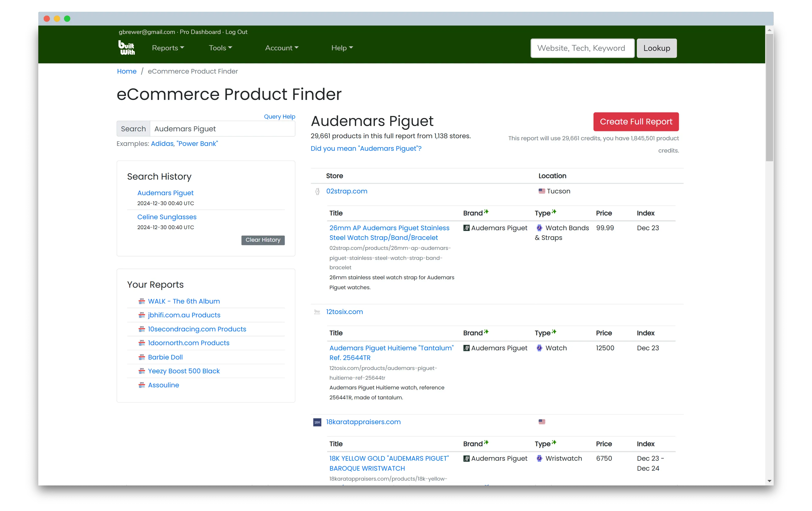Click the 'Did you mean "Audemars Piguet"?' link
The height and width of the screenshot is (511, 812).
(366, 148)
